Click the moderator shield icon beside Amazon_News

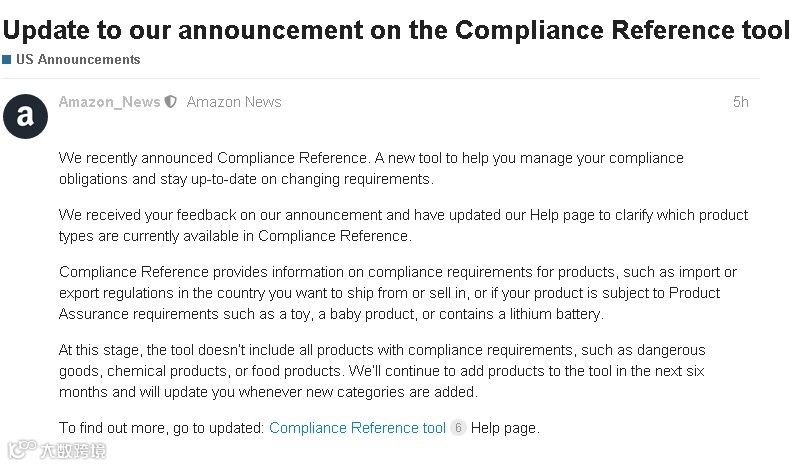pyautogui.click(x=171, y=102)
